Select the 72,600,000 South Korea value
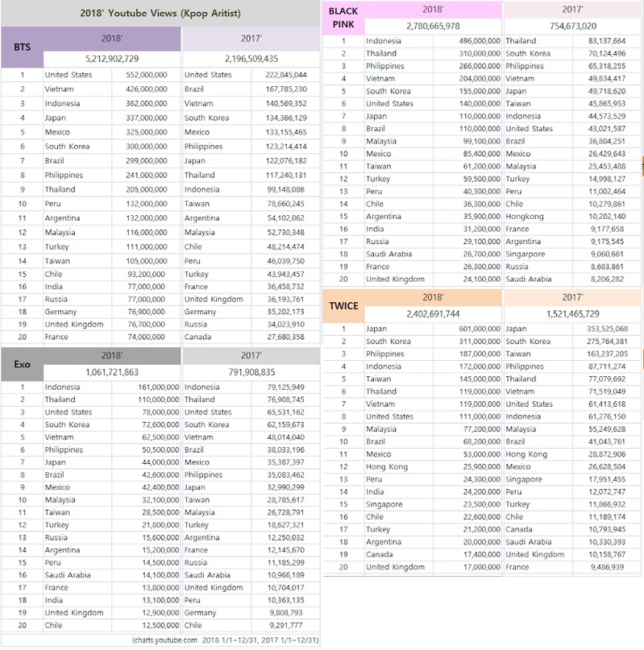 [x=160, y=425]
